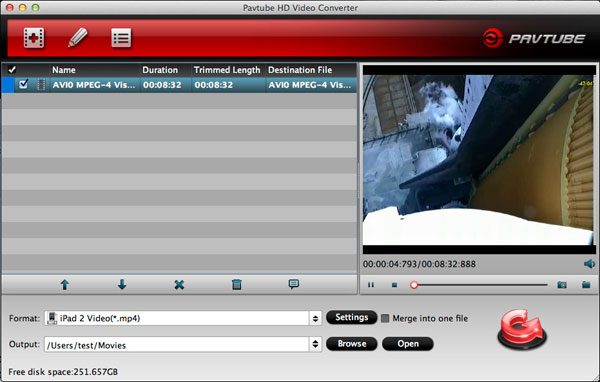Click iPad device icon in Format field

(x=51, y=318)
